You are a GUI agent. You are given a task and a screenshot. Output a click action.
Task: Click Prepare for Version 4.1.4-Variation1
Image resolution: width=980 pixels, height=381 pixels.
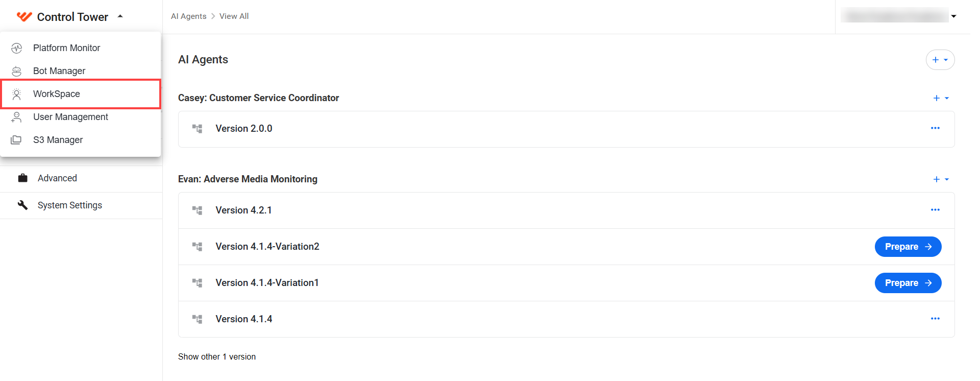point(908,283)
